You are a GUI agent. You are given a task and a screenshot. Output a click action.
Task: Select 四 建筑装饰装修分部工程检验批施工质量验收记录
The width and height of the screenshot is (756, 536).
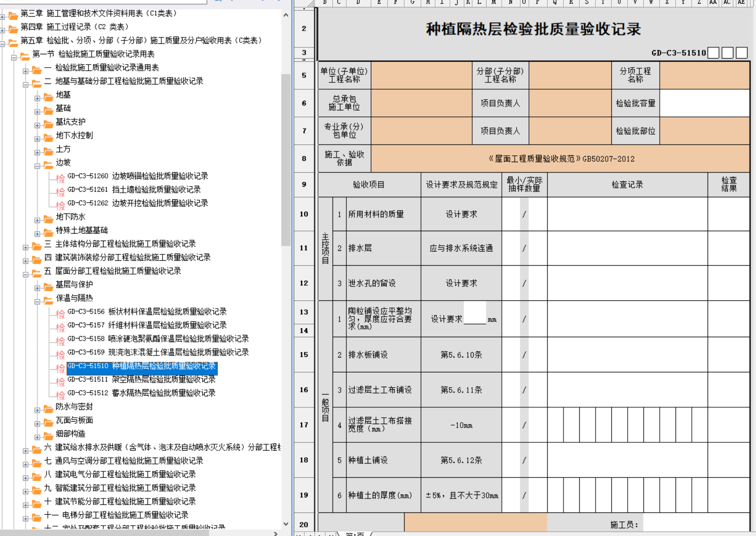(x=127, y=257)
